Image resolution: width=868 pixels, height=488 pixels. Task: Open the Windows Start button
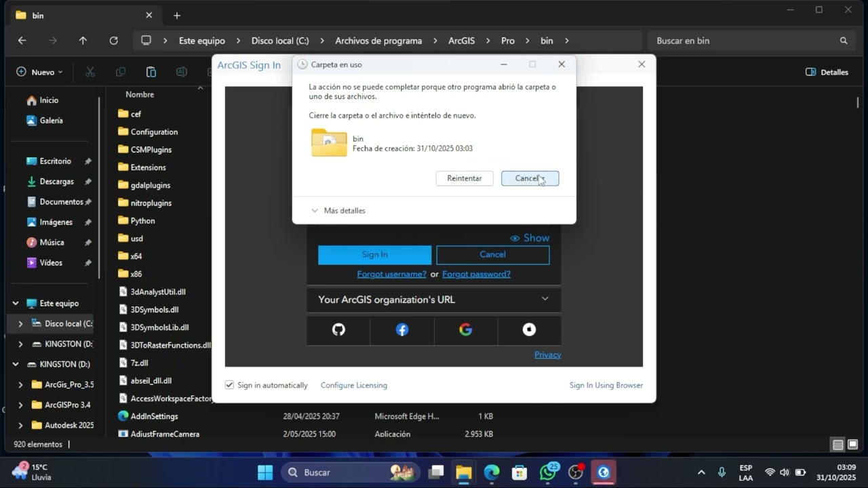(x=265, y=472)
